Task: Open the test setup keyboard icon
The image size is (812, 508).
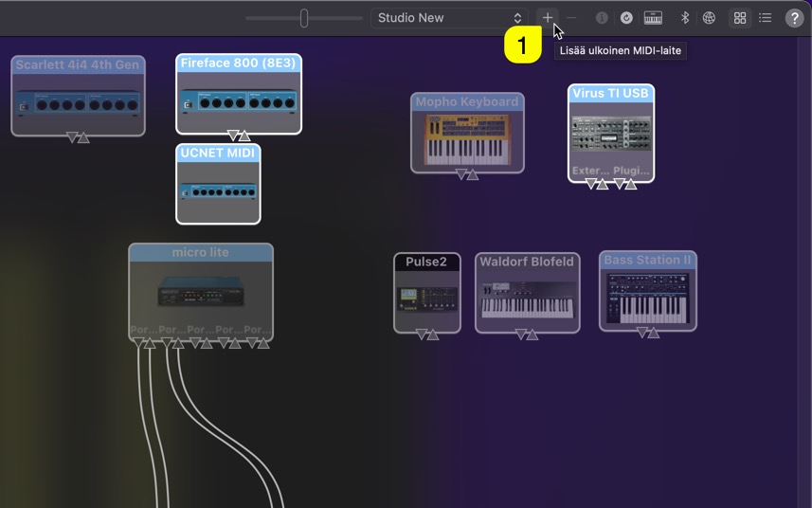Action: click(x=653, y=18)
